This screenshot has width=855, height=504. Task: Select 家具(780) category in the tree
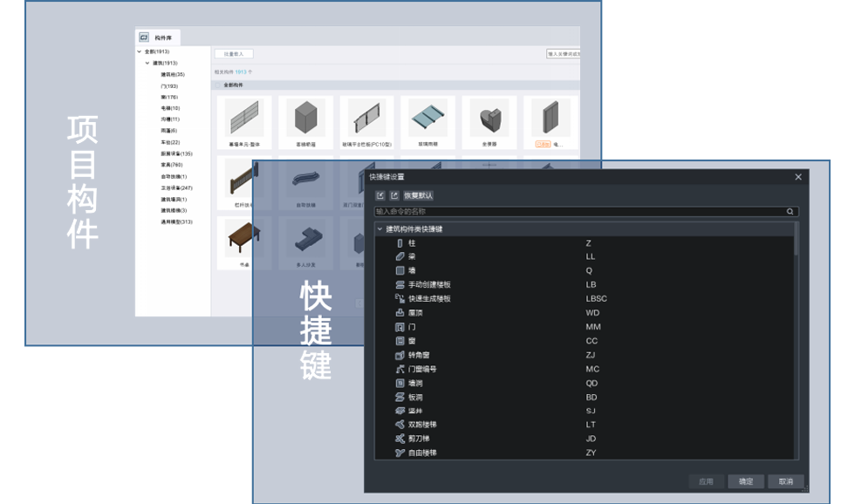point(171,165)
